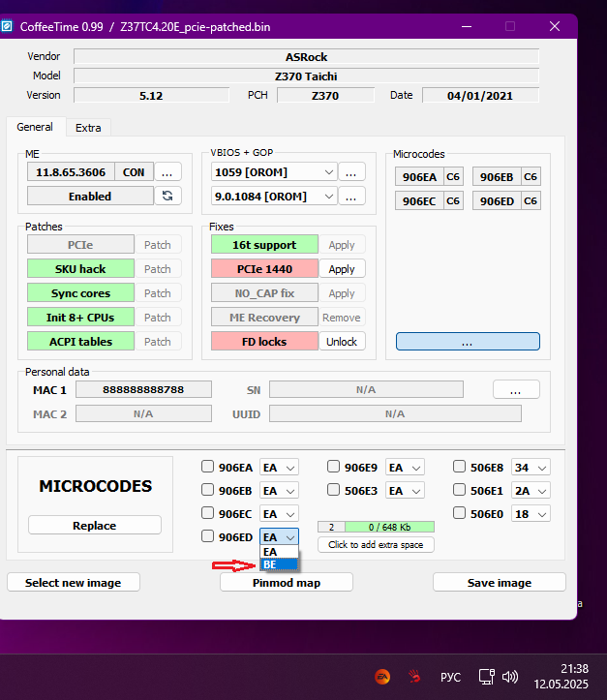607x700 pixels.
Task: Click the 906ED microcode entry in Microcodes panel
Action: tap(497, 200)
